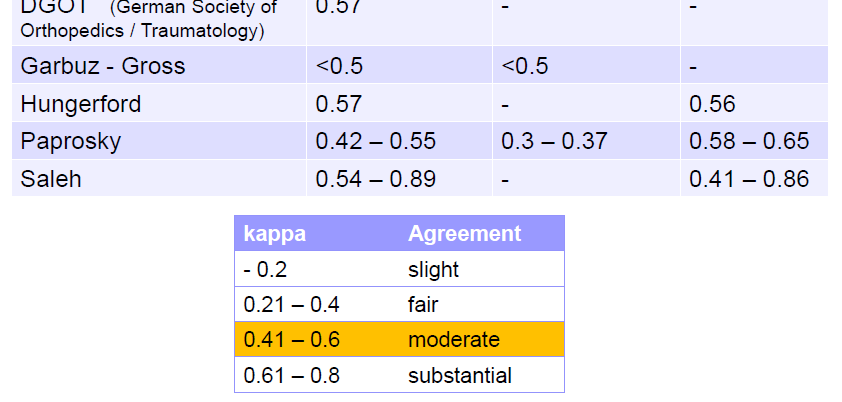The image size is (842, 402).
Task: Click the Paprosky value 0.42 – 0.55
Action: click(x=376, y=142)
